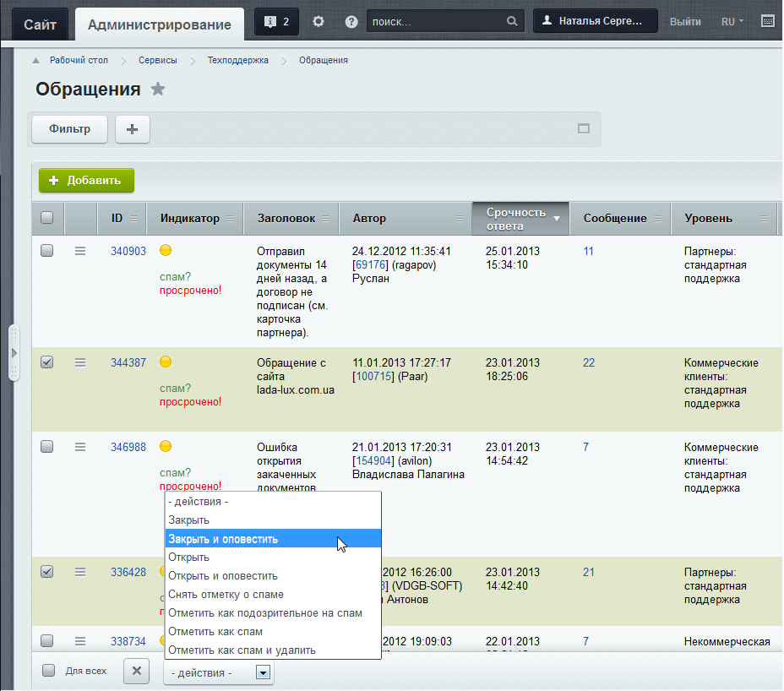The height and width of the screenshot is (691, 784).
Task: Open author link 154904
Action: [374, 460]
